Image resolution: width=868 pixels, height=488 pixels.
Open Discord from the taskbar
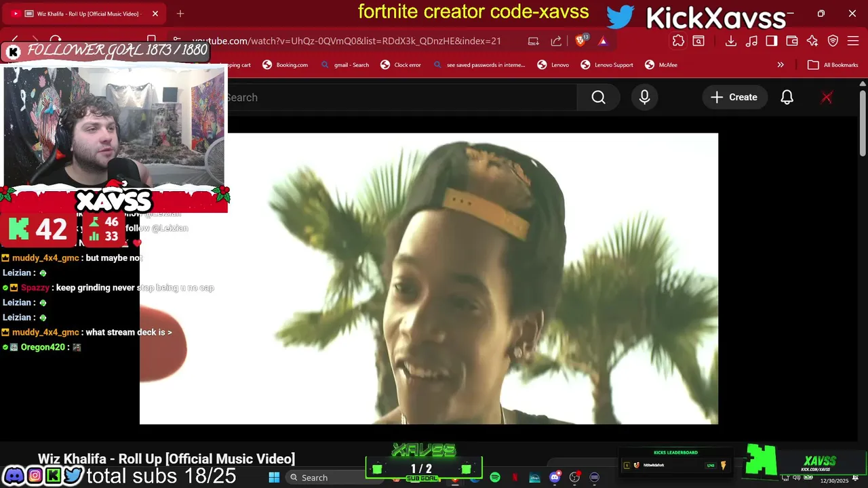(555, 477)
